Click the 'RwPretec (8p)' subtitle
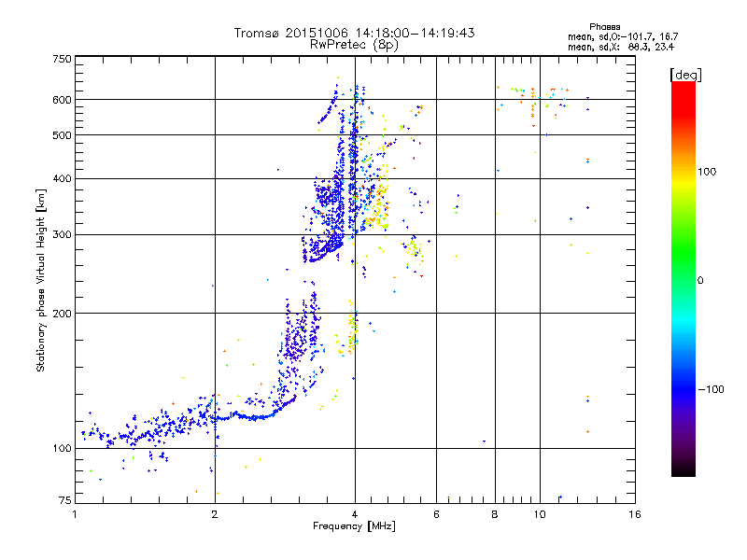This screenshot has height=560, width=747. tap(354, 45)
